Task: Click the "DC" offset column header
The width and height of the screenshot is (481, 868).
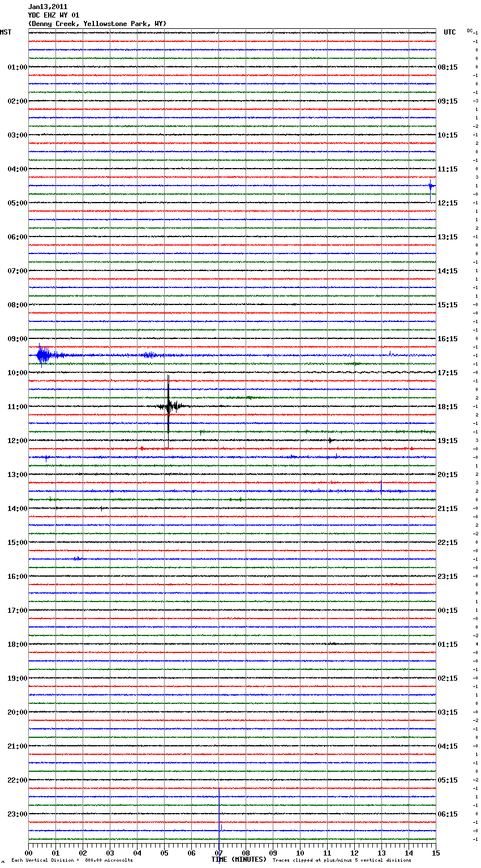Action: [470, 31]
